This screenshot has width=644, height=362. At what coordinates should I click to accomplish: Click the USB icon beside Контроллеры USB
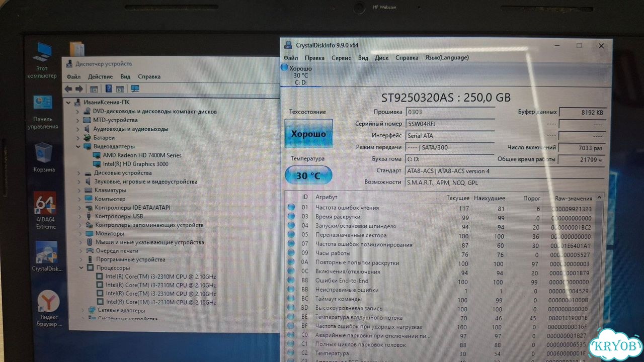click(x=89, y=216)
